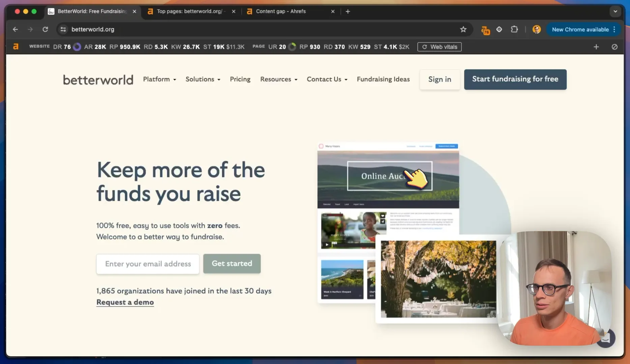630x364 pixels.
Task: Open the Fundraising Ideas link
Action: pos(383,79)
